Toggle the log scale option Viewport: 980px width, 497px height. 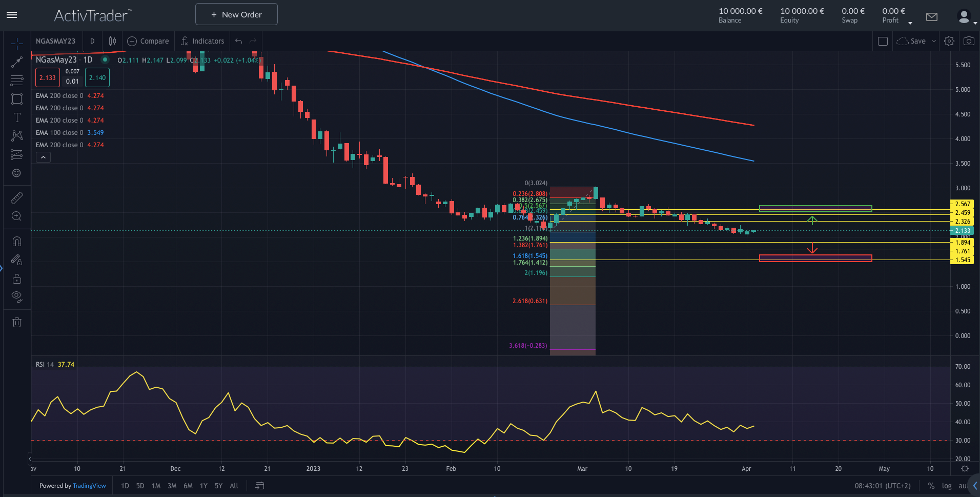pyautogui.click(x=947, y=486)
